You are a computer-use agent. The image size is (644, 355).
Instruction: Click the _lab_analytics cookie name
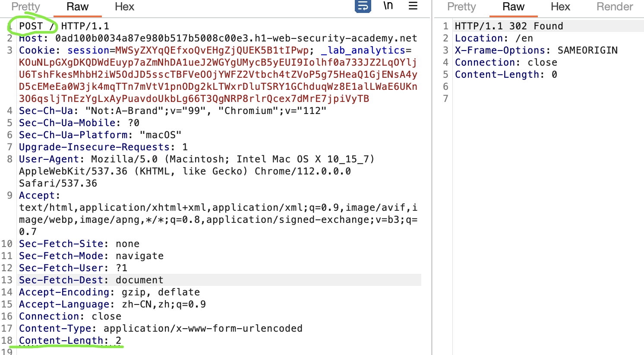click(363, 50)
